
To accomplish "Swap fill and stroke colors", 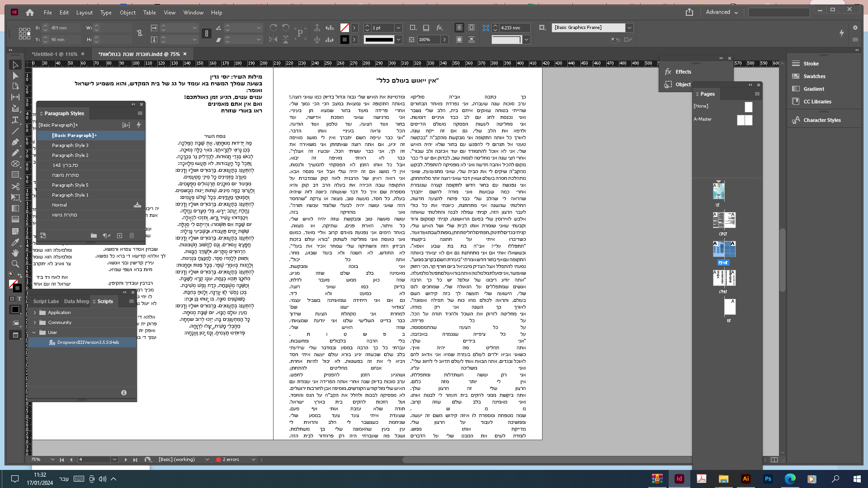I will tap(19, 276).
